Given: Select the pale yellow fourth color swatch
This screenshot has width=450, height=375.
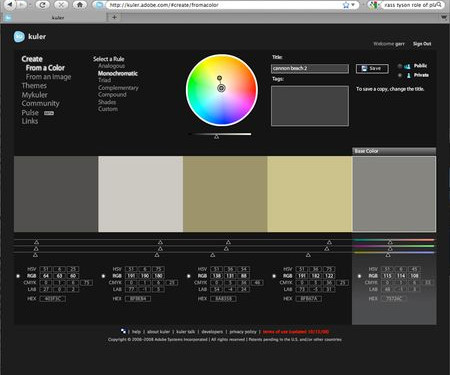Looking at the screenshot, I should coord(310,194).
